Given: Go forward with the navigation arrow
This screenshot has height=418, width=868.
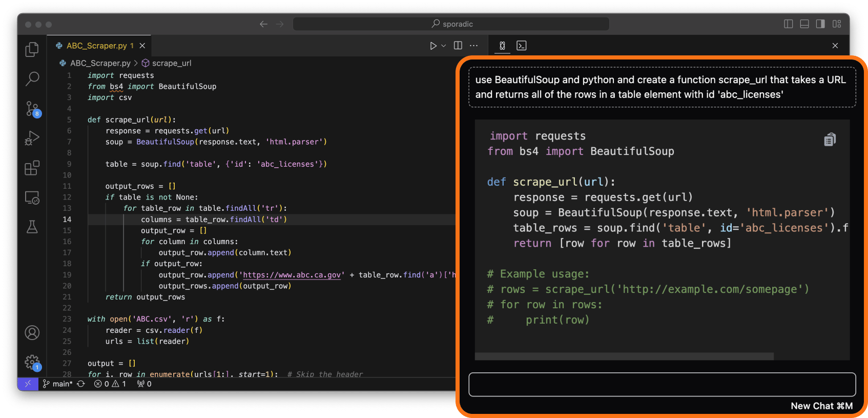Looking at the screenshot, I should 280,24.
